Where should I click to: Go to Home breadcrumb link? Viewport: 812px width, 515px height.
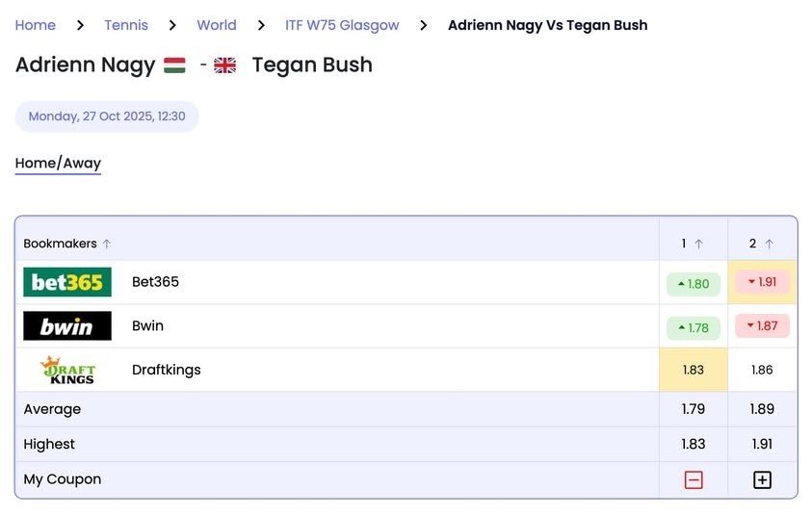coord(36,25)
